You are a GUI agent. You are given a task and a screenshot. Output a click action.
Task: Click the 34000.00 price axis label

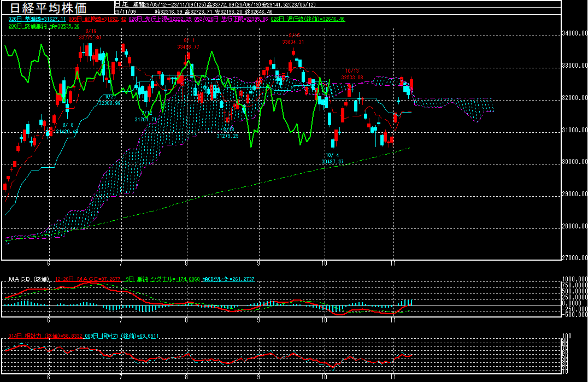tap(574, 33)
